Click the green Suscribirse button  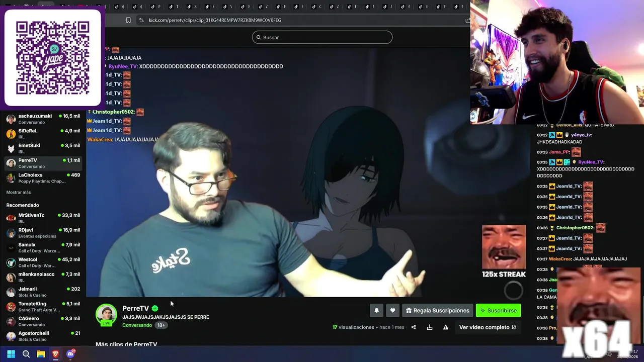(x=498, y=311)
